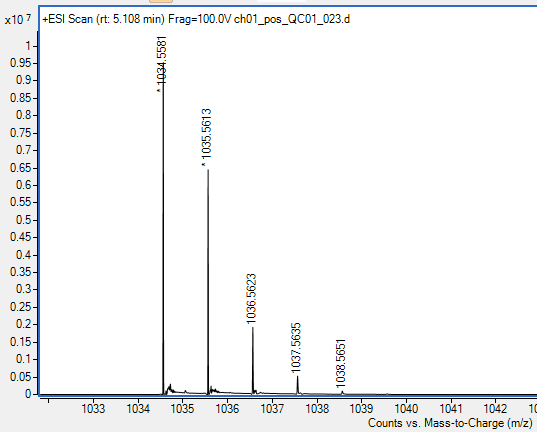
Task: Click x-axis tick label 1033
Action: (93, 408)
